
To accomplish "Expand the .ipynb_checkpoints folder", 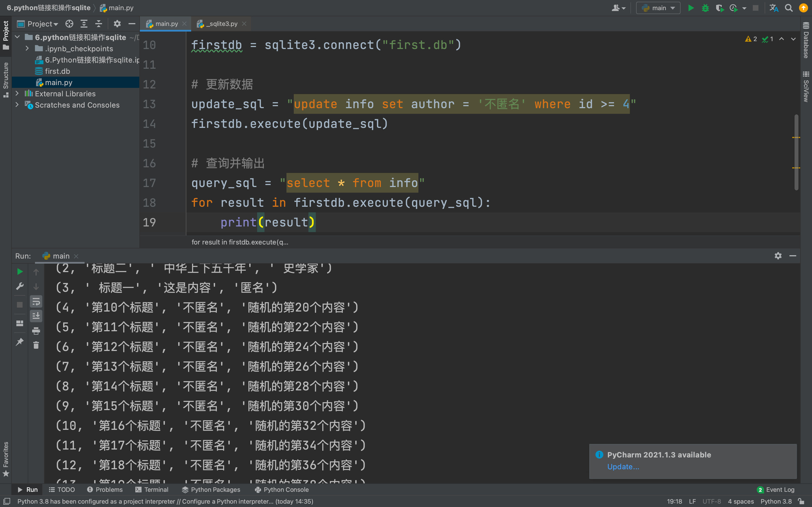I will (x=27, y=49).
